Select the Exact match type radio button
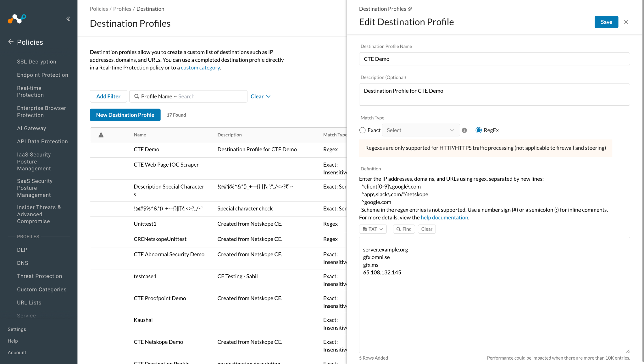Viewport: 644px width, 364px height. point(363,130)
